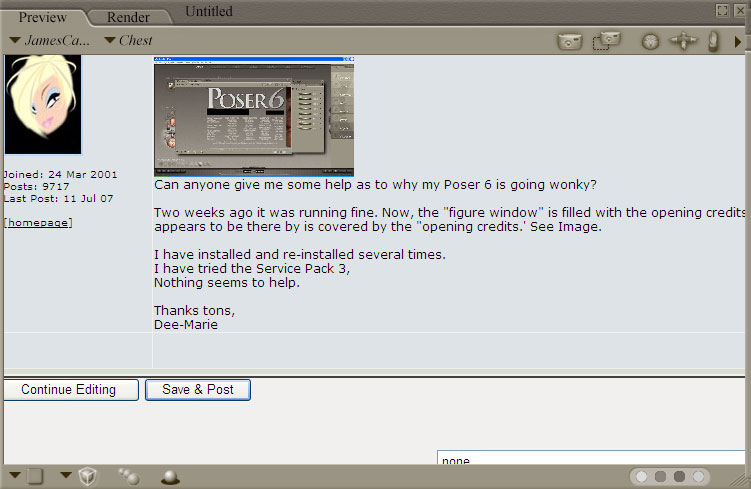Screen dimensions: 751x489
Task: Click the render camera icon
Action: tap(569, 41)
